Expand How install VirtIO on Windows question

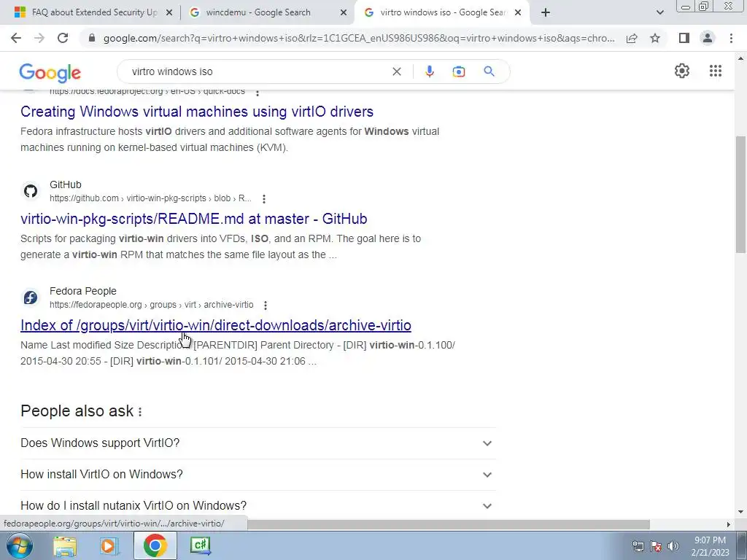point(258,475)
